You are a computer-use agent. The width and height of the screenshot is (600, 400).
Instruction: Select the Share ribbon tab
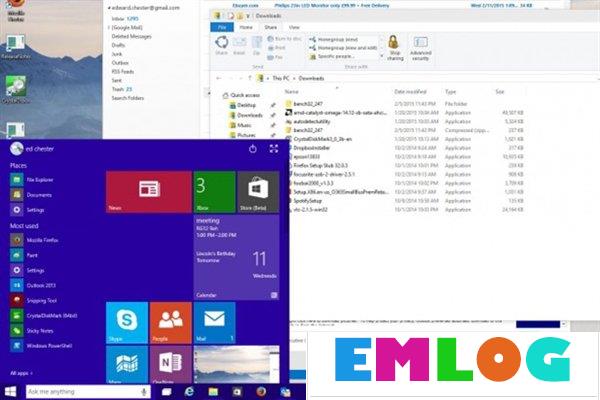271,27
